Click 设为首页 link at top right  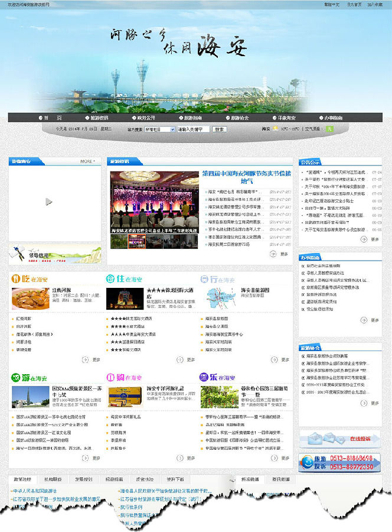[354, 4]
